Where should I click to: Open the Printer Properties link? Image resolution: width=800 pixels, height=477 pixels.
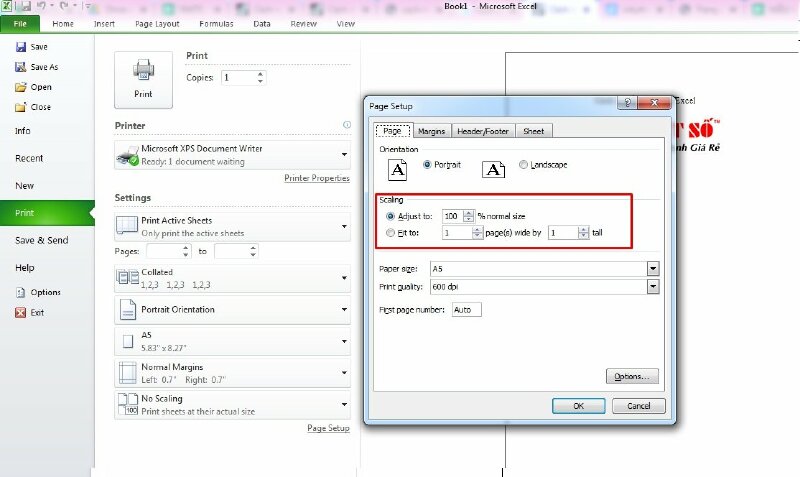(317, 178)
